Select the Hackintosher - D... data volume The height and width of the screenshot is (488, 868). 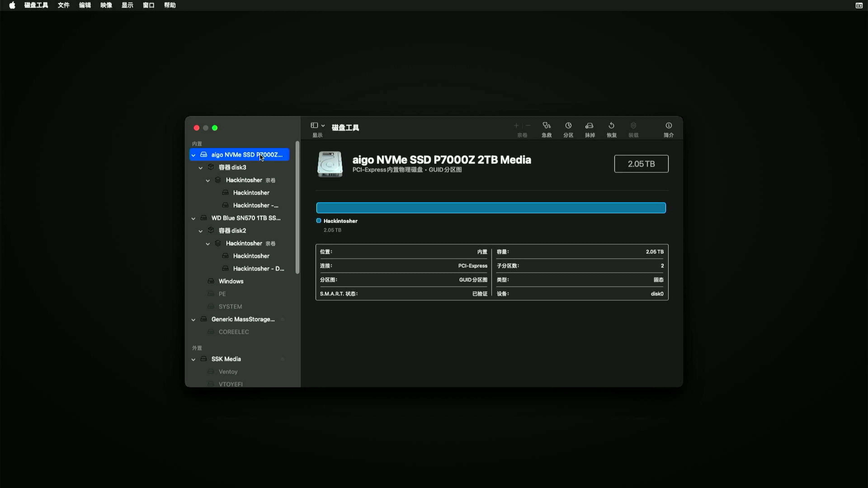tap(239, 269)
